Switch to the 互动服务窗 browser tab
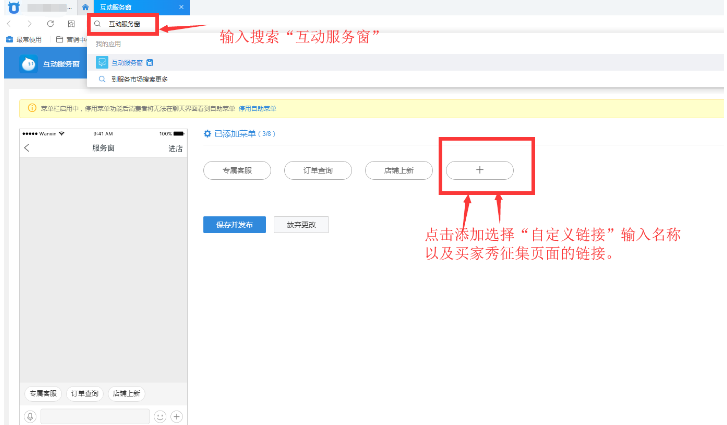 click(x=141, y=7)
